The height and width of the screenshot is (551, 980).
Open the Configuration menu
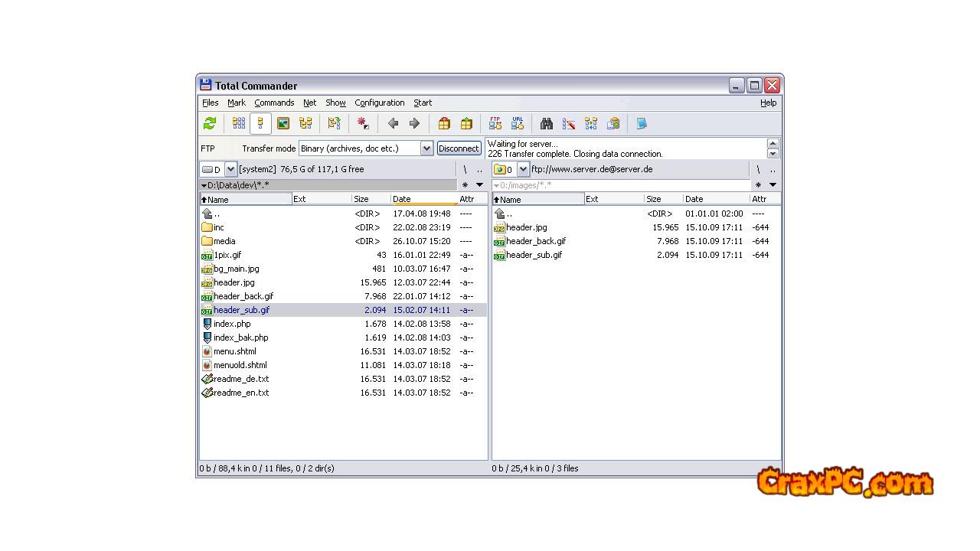pos(379,103)
